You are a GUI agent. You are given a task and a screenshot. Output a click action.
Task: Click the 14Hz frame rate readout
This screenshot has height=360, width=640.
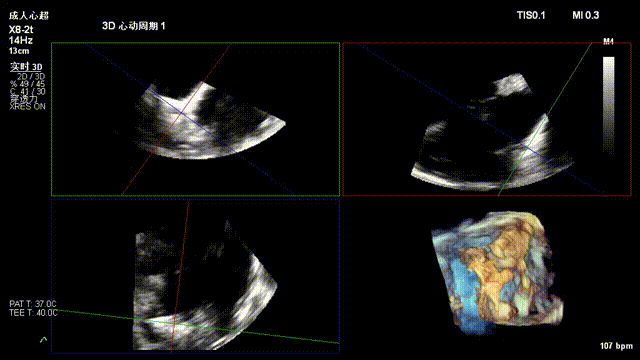21,40
